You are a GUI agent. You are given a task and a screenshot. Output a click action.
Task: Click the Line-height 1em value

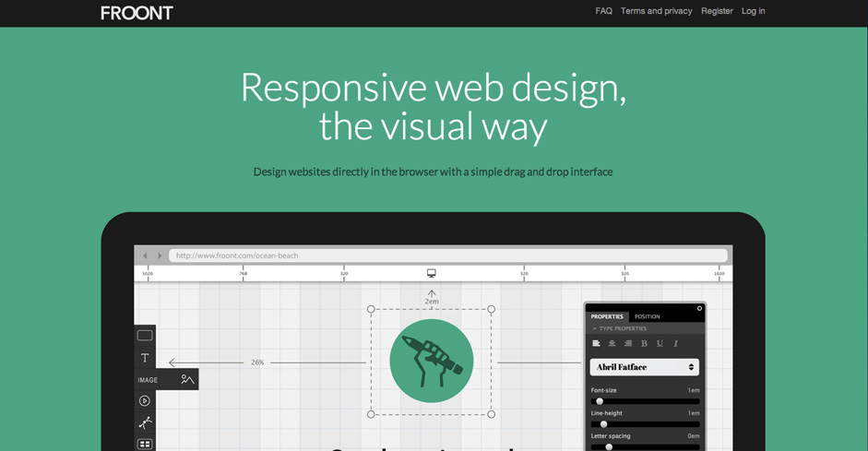694,413
